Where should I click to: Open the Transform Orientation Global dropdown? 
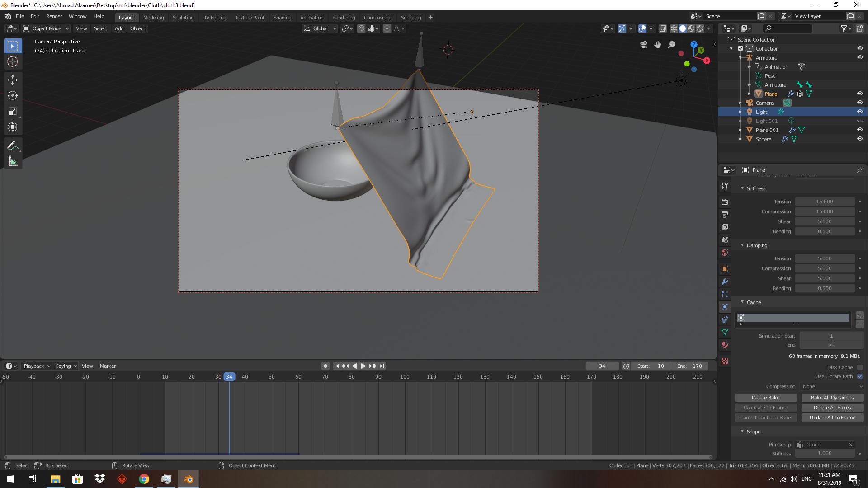click(x=320, y=28)
